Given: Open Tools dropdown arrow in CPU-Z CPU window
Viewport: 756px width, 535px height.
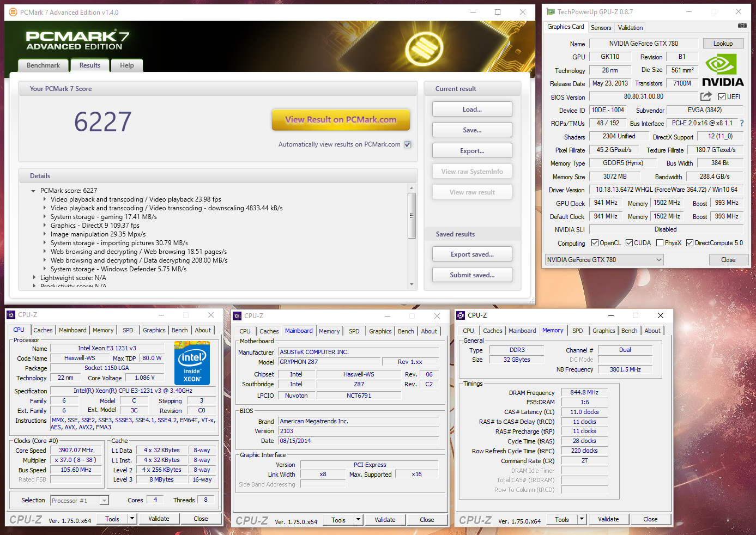Looking at the screenshot, I should pos(132,519).
